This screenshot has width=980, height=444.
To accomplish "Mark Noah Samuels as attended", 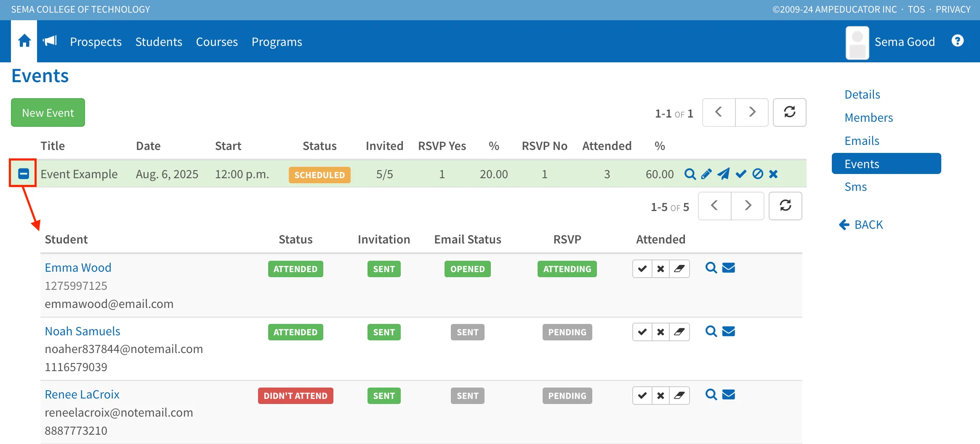I will (642, 332).
